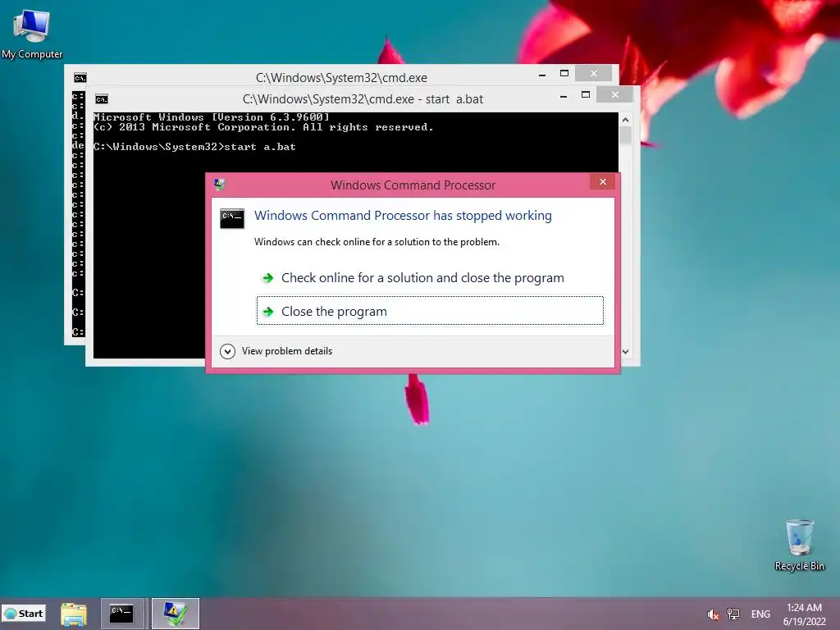Choose Close the program
Screen dimensions: 840x630
point(430,311)
